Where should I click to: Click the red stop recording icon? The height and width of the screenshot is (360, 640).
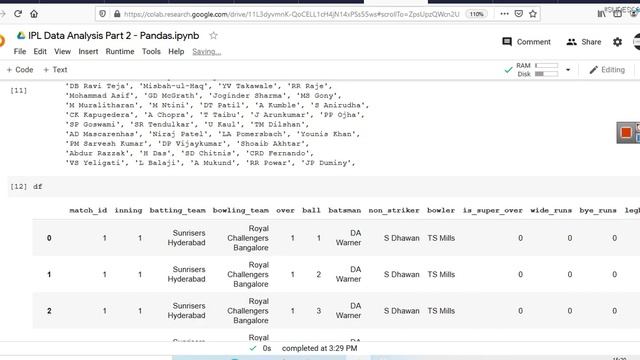pos(626,133)
